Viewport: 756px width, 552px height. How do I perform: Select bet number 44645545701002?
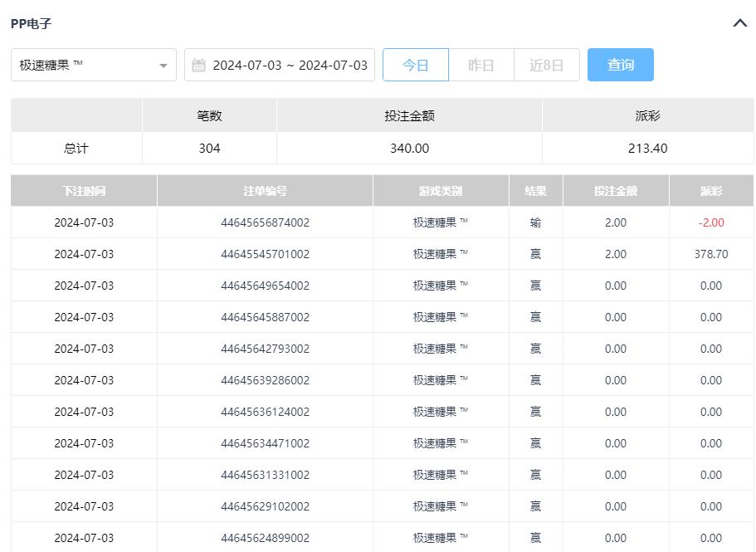pos(265,254)
